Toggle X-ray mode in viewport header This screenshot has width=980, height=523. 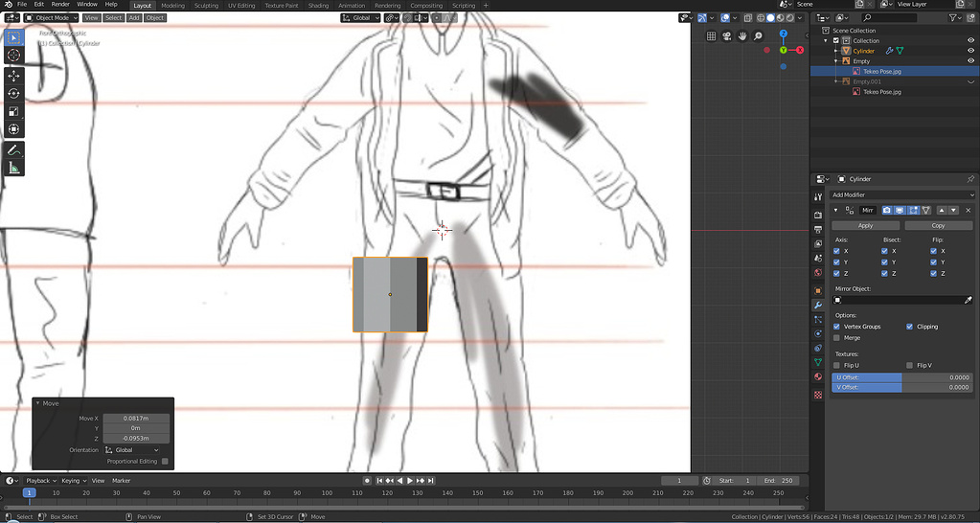747,18
